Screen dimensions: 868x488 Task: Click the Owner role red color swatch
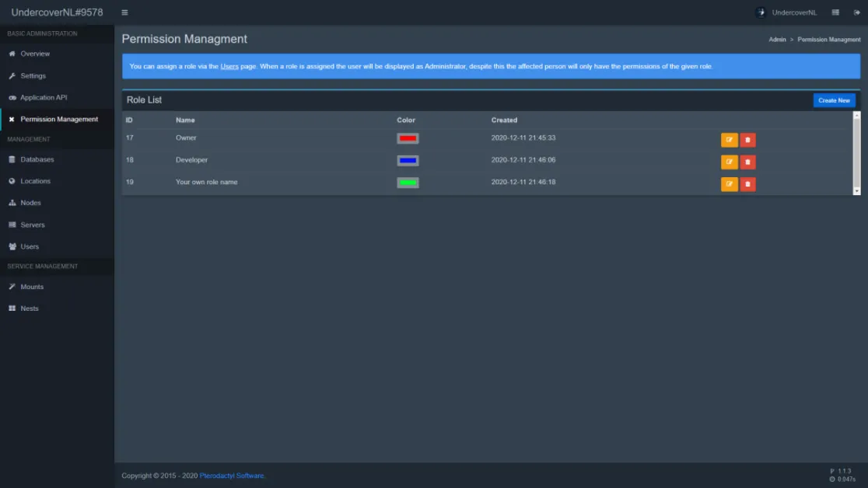click(x=408, y=138)
